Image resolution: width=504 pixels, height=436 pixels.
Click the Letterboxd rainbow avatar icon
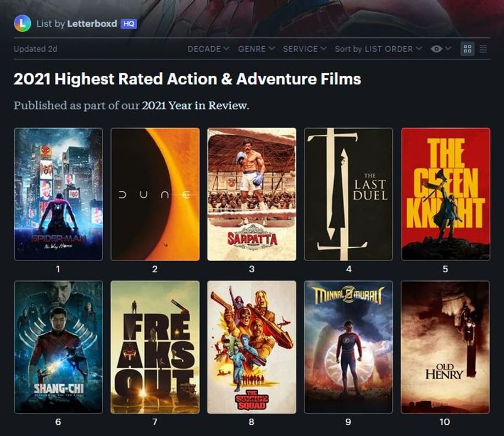click(22, 24)
